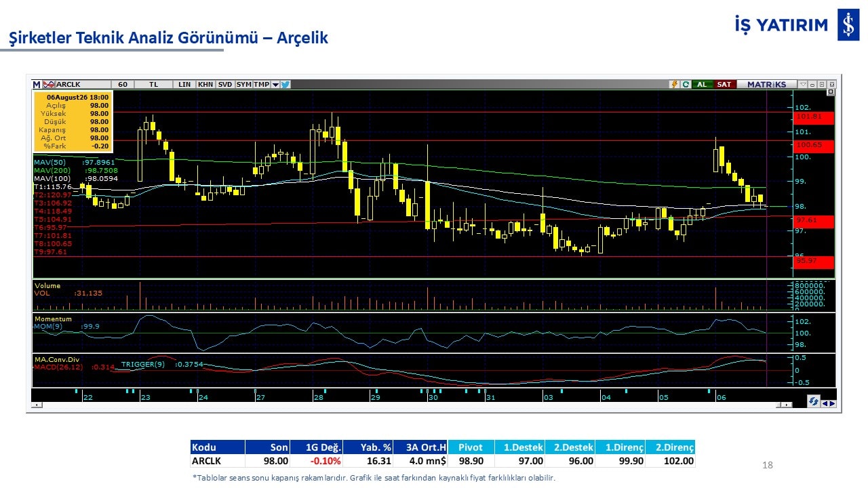The image size is (868, 488).
Task: Click the T9:97.61 trend line label
Action: click(51, 251)
